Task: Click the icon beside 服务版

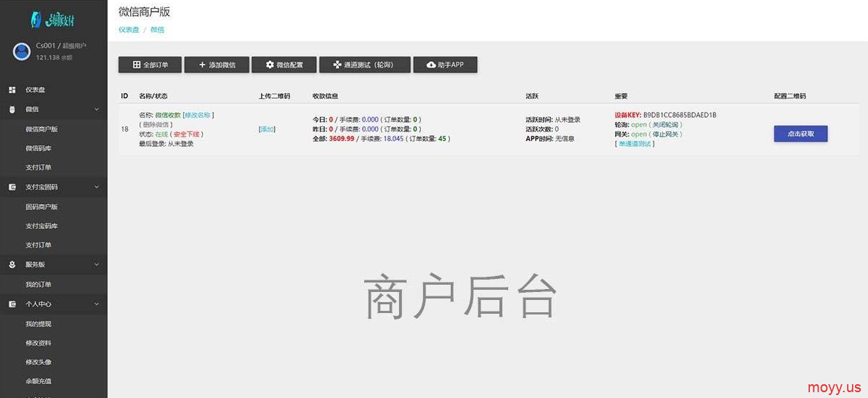Action: coord(12,265)
